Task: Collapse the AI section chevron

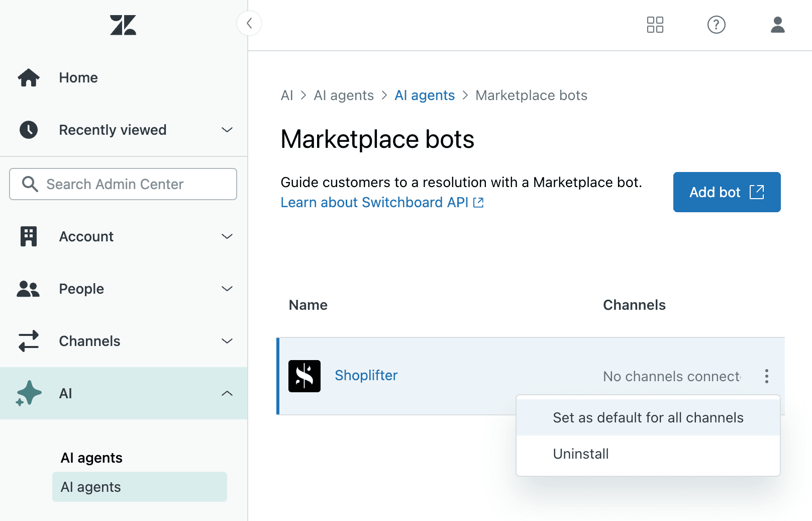Action: [x=227, y=393]
